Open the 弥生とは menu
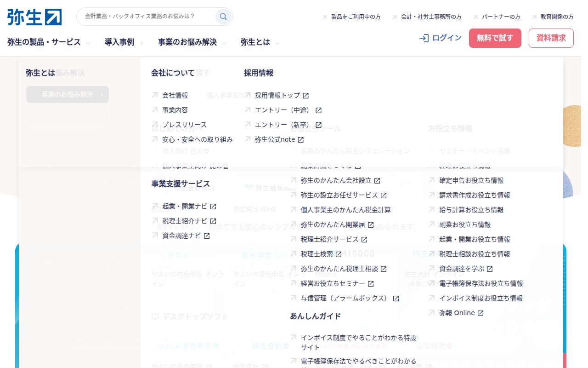This screenshot has width=588, height=368. [x=255, y=42]
